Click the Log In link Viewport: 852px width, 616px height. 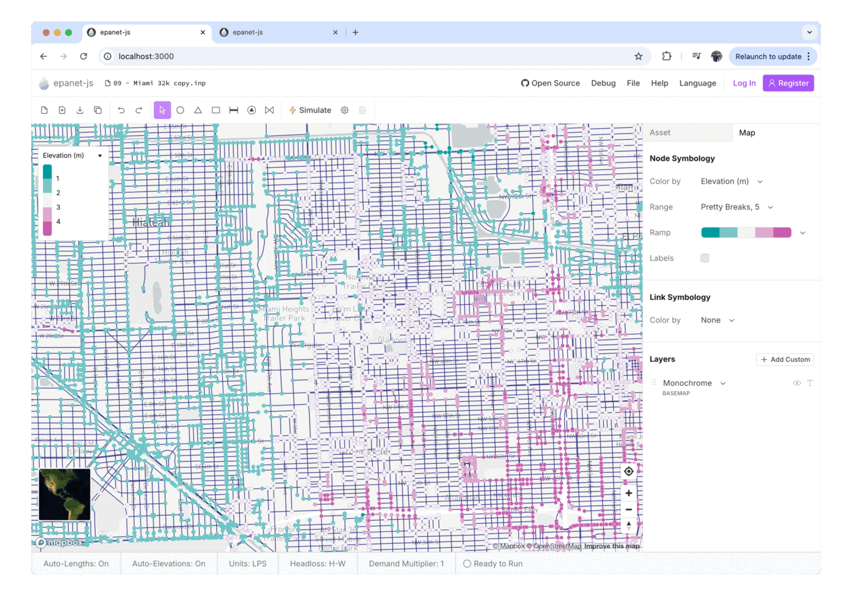[x=744, y=83]
